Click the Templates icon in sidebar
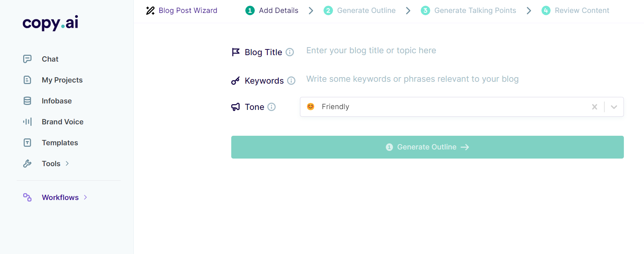This screenshot has width=644, height=254. 27,143
